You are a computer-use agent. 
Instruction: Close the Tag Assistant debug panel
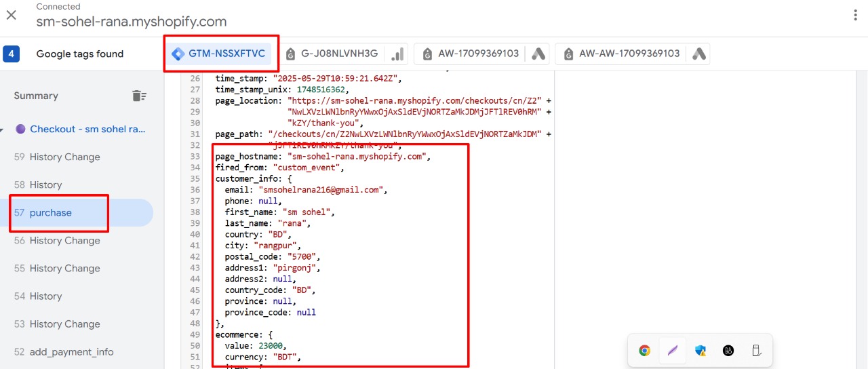point(12,15)
